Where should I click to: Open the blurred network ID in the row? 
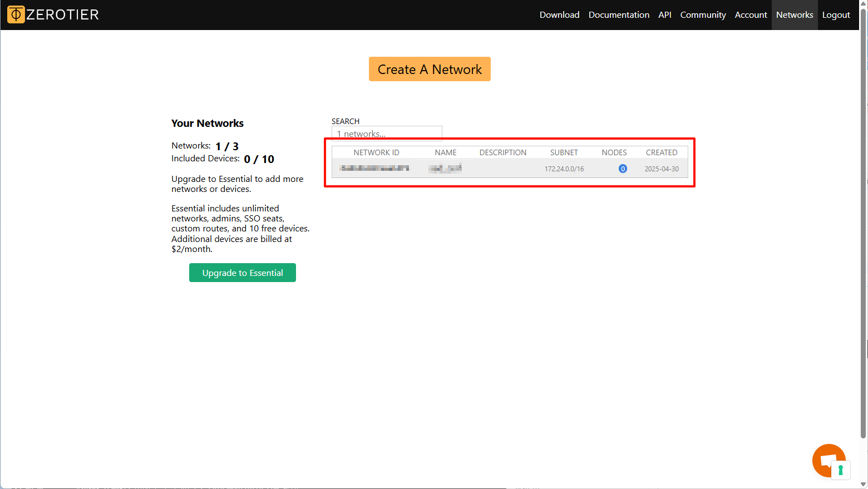click(374, 168)
